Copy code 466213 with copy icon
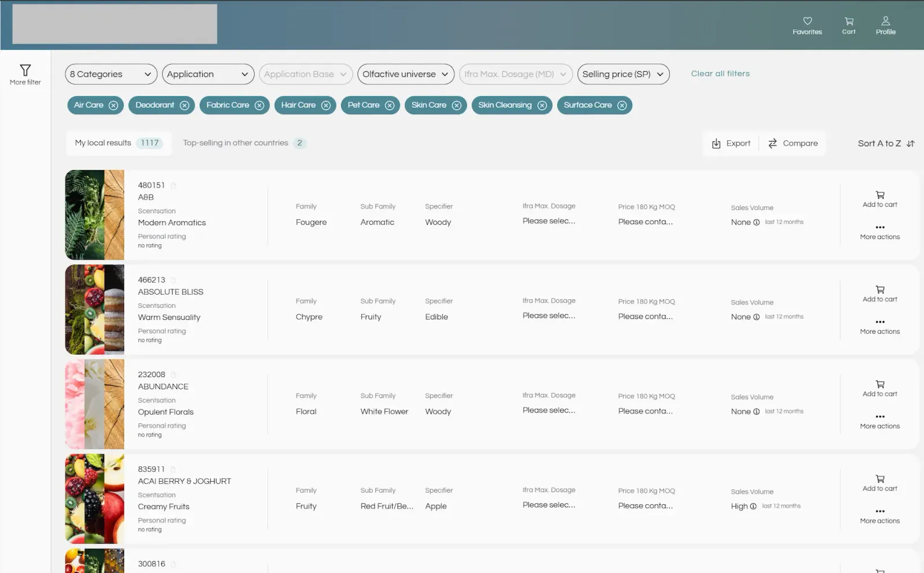The height and width of the screenshot is (573, 924). click(x=173, y=280)
